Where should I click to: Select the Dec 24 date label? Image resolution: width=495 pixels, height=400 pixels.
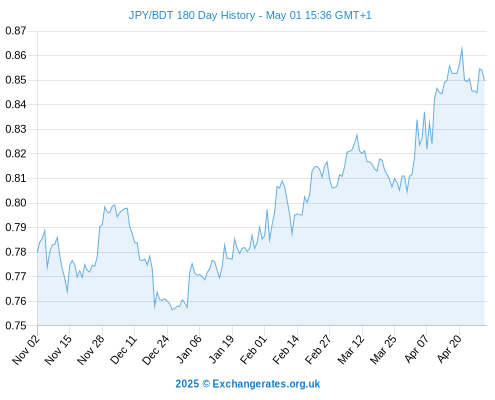[156, 350]
